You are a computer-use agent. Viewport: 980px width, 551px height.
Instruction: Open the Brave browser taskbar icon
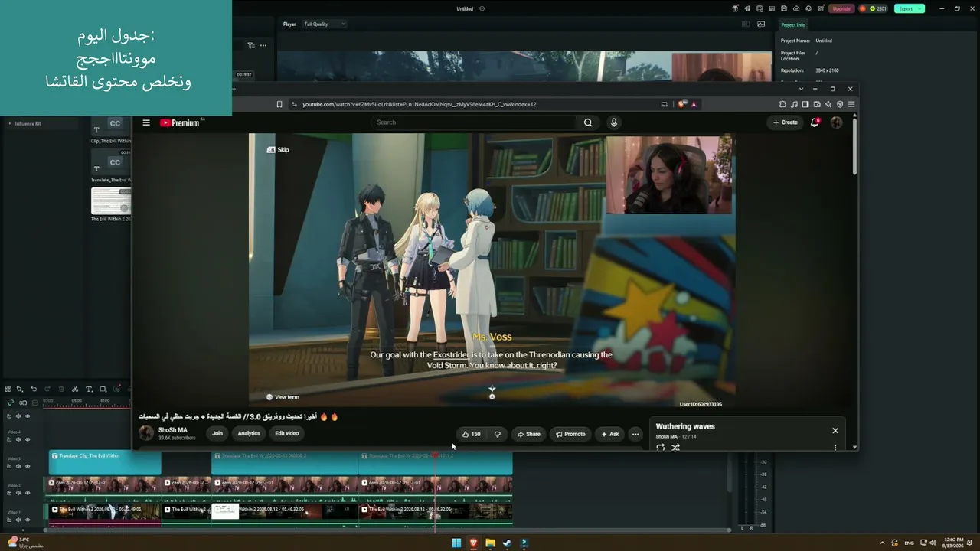click(x=473, y=543)
